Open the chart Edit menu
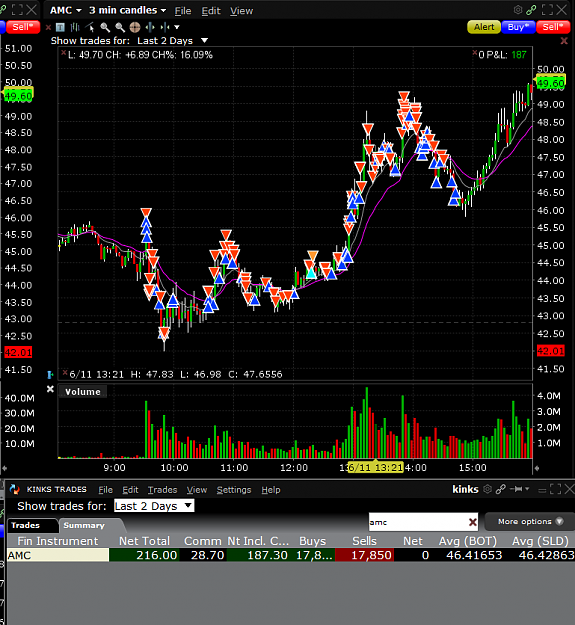 211,11
